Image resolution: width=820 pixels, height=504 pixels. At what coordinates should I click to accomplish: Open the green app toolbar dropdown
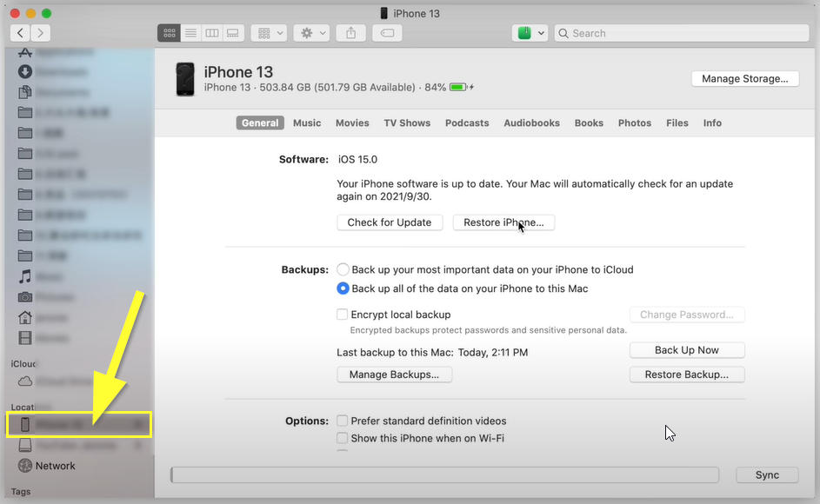(x=530, y=33)
